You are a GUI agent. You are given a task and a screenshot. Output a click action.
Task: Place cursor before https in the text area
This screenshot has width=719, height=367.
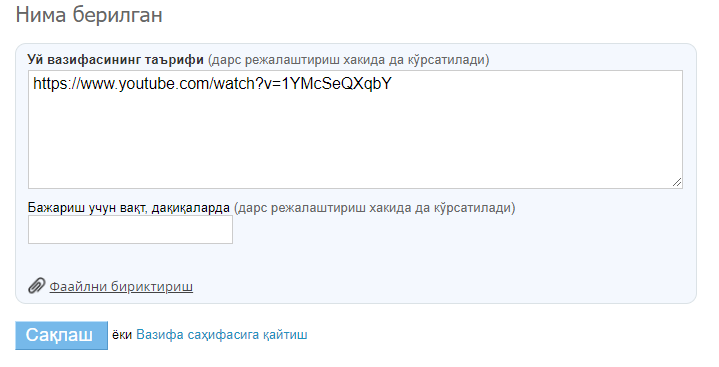33,84
